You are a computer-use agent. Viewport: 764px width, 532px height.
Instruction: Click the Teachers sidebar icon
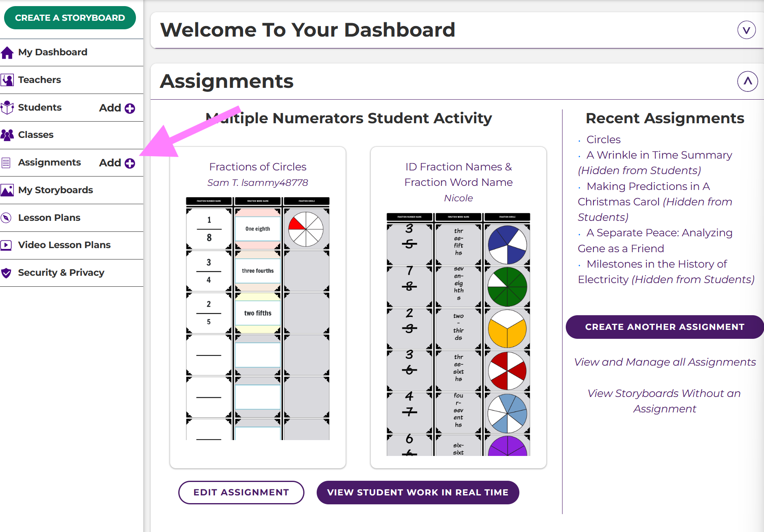click(7, 80)
